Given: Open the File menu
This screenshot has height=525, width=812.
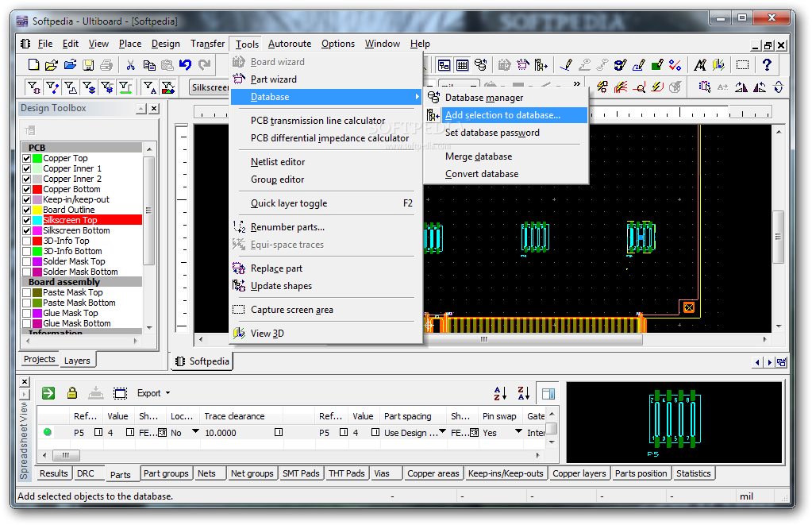Looking at the screenshot, I should 45,44.
